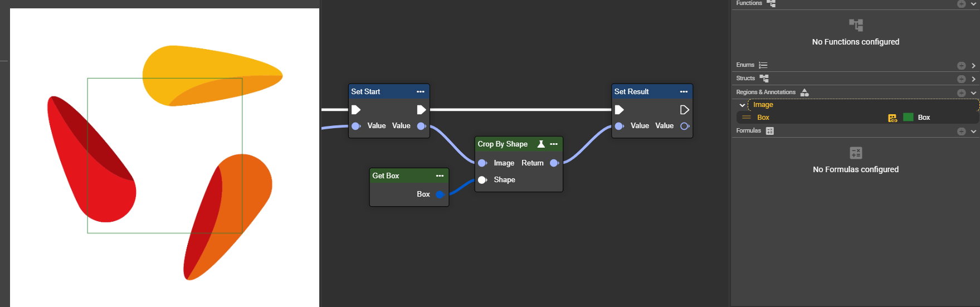Viewport: 980px width, 307px height.
Task: Select the Crop By Shape node title
Action: click(x=503, y=144)
